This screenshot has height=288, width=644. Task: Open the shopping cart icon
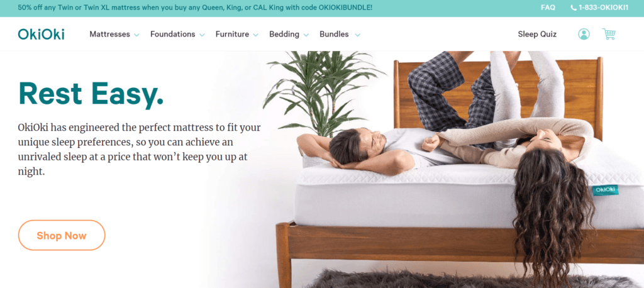609,34
